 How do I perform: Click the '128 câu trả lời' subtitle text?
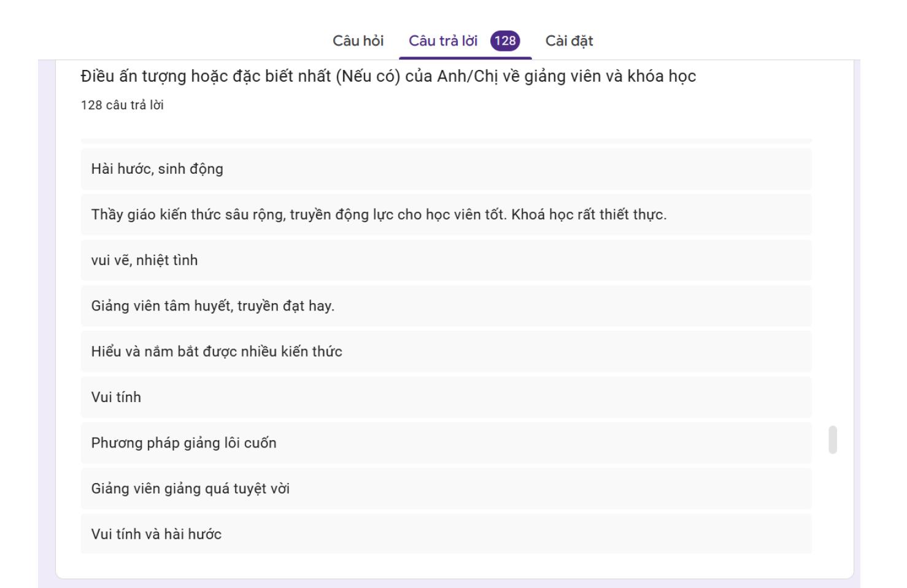(122, 105)
